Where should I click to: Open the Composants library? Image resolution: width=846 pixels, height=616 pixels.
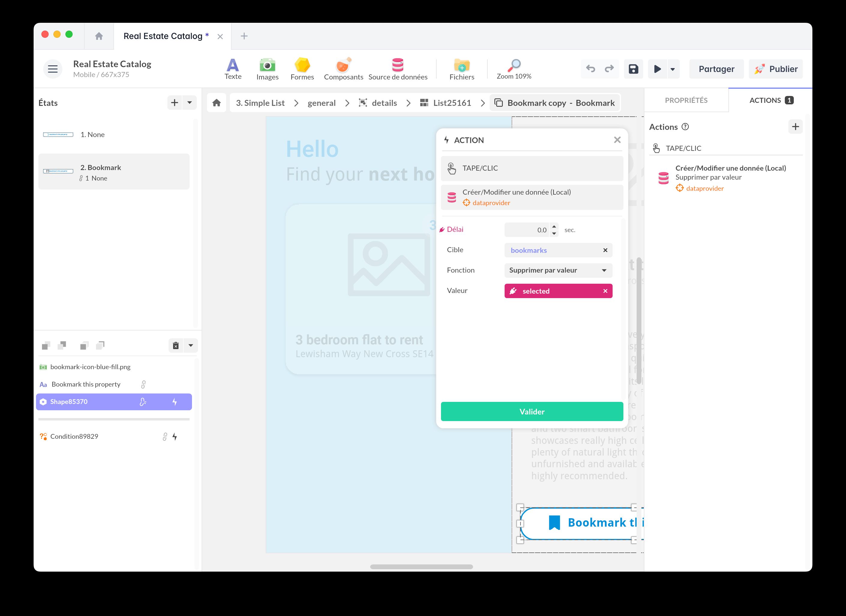343,69
